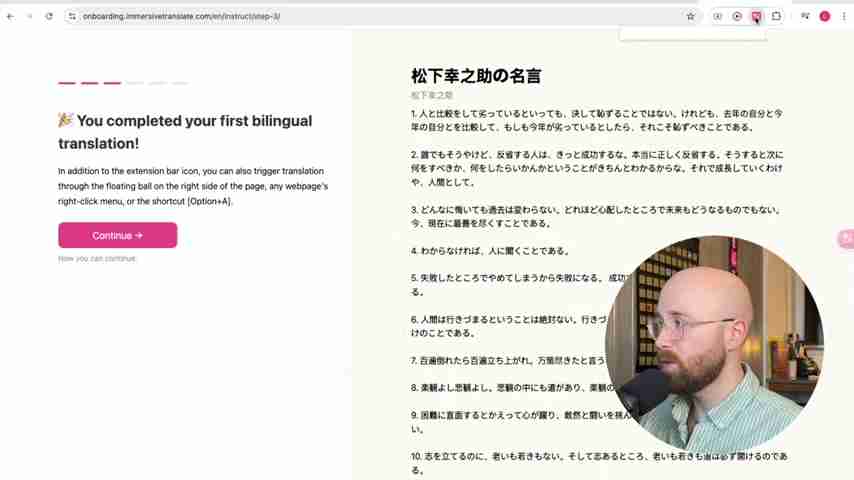854x480 pixels.
Task: Open the Extensions puzzle-piece menu
Action: point(776,16)
